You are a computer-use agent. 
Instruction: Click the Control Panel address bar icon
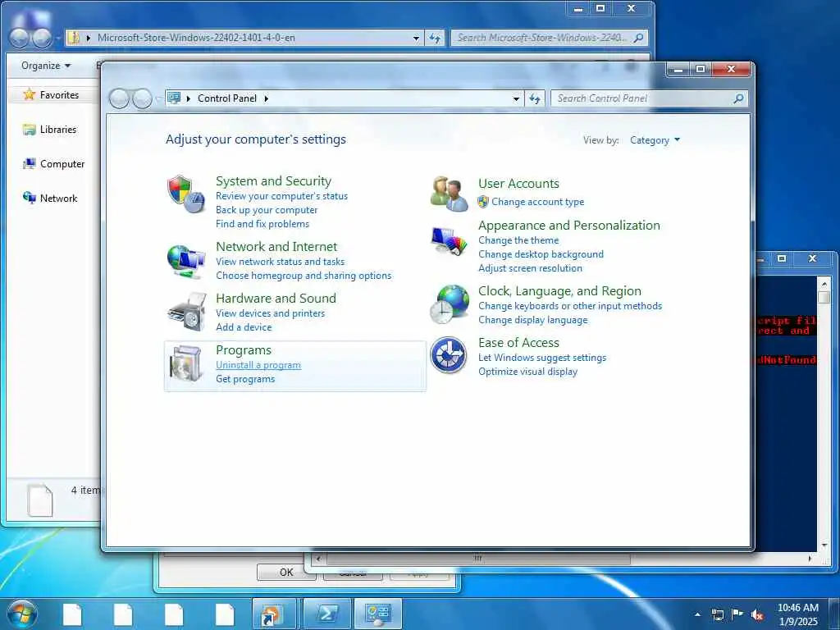[174, 98]
